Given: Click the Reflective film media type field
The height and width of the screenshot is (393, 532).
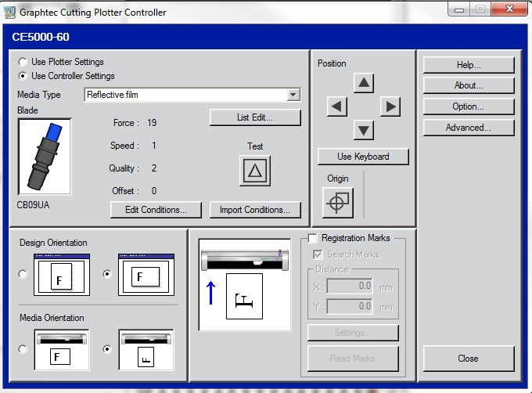Looking at the screenshot, I should coord(192,95).
